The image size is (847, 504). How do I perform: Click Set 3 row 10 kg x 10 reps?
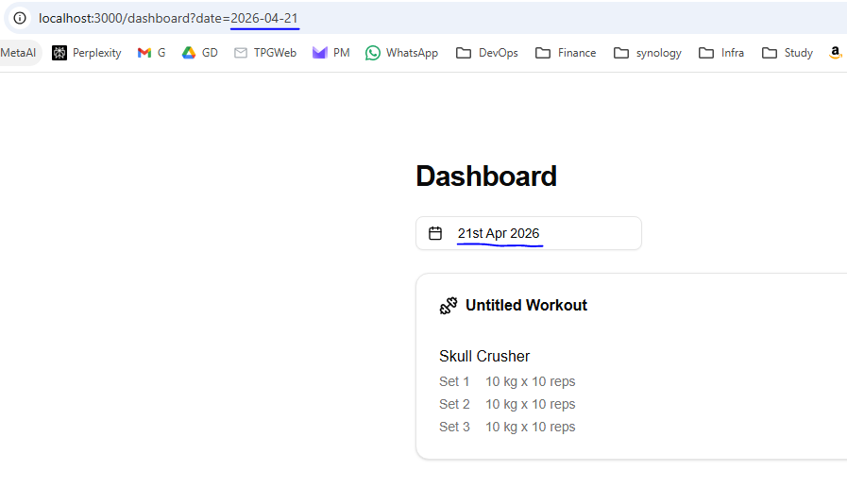507,427
